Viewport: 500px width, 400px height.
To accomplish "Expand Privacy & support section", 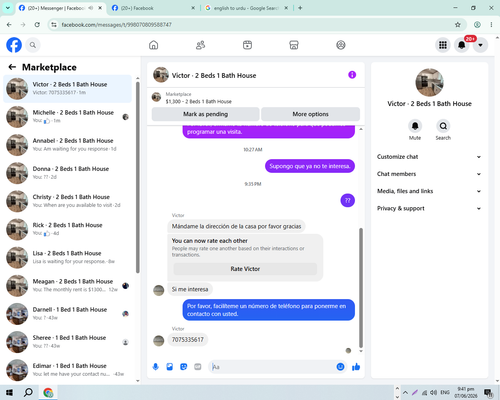I will click(429, 208).
